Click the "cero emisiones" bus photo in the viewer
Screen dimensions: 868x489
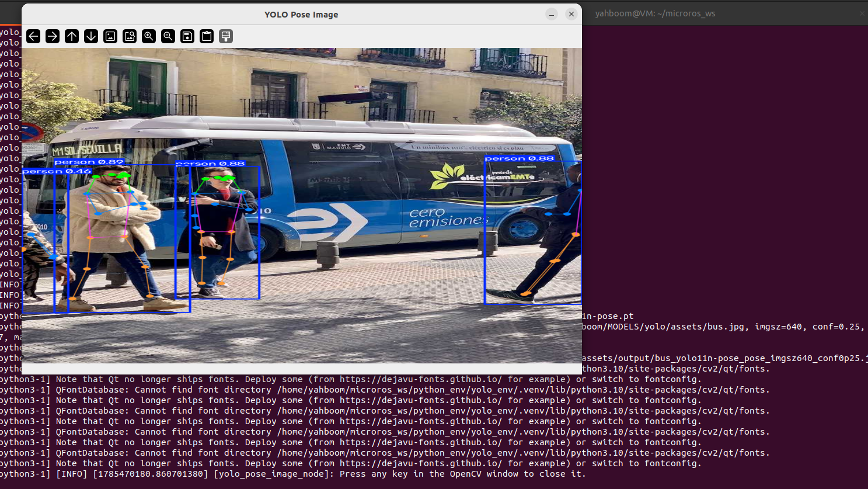coord(302,206)
